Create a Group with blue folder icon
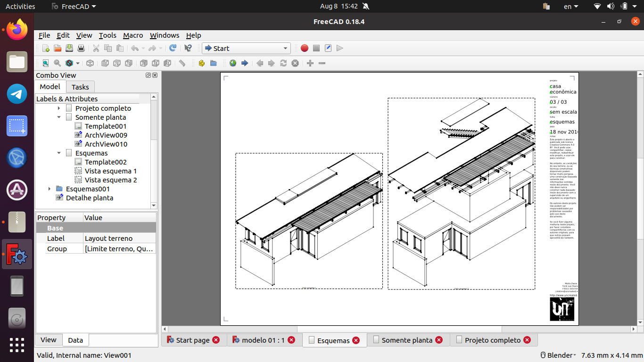The height and width of the screenshot is (362, 644). click(214, 63)
